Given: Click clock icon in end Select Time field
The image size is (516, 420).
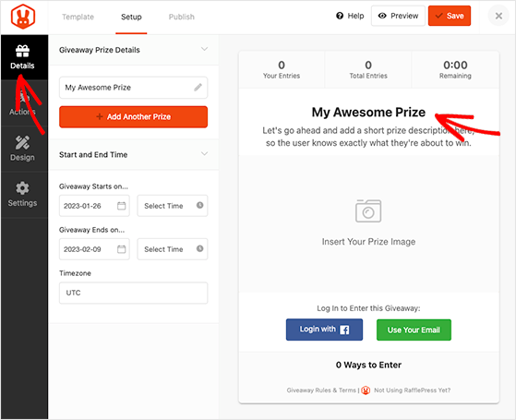Looking at the screenshot, I should pyautogui.click(x=199, y=248).
